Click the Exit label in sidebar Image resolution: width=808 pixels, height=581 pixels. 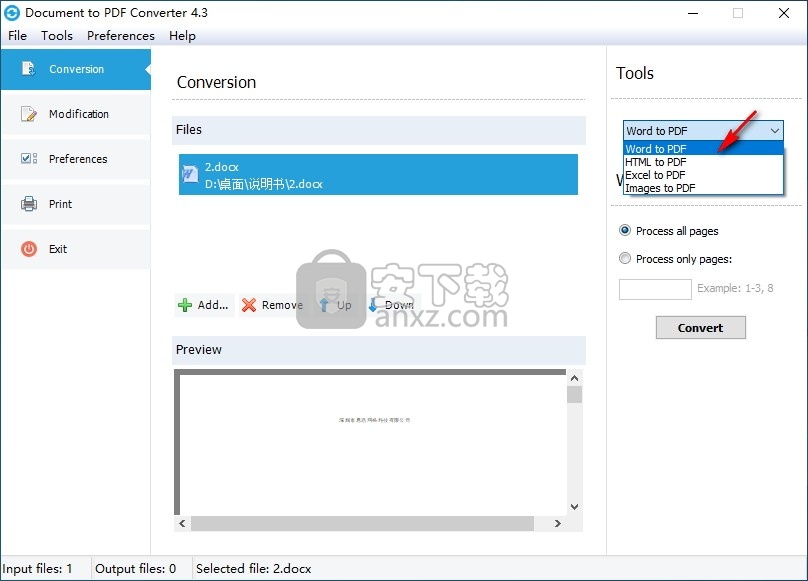click(x=58, y=249)
